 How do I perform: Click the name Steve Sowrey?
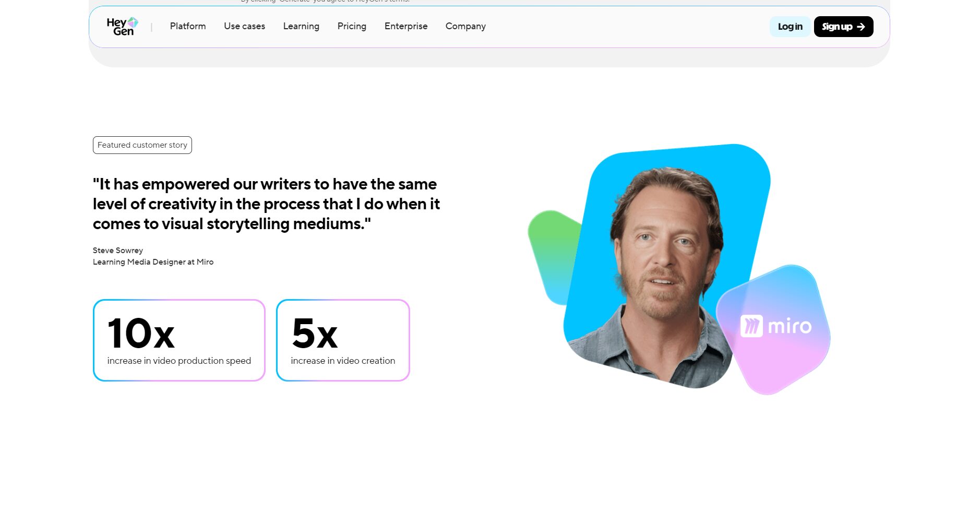click(x=118, y=251)
